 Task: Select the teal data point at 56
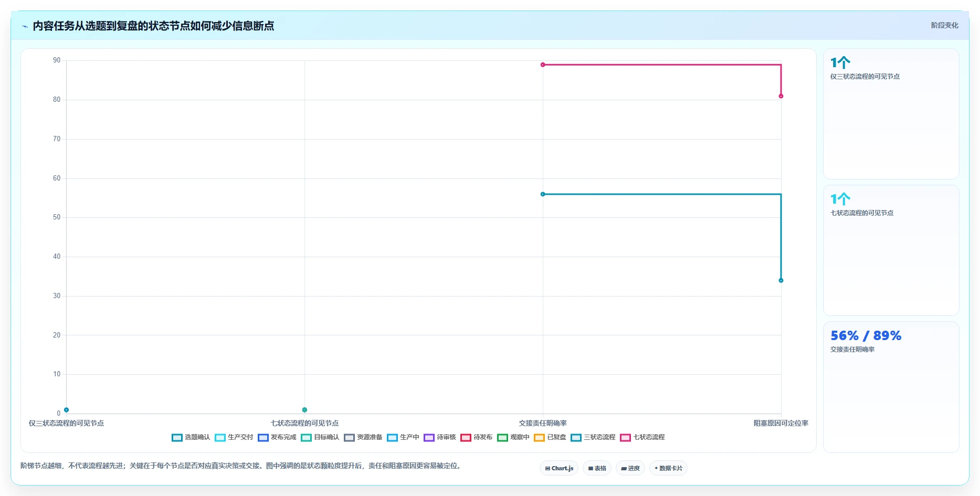point(543,194)
